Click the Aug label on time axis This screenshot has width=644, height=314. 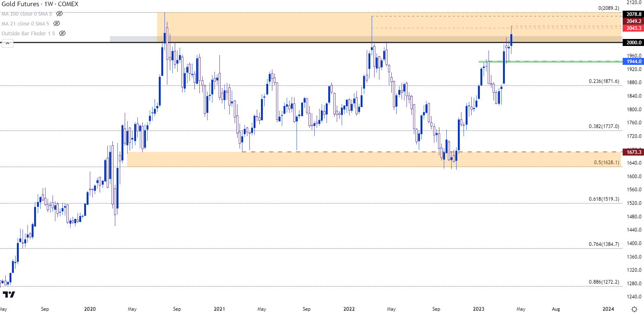click(x=556, y=309)
